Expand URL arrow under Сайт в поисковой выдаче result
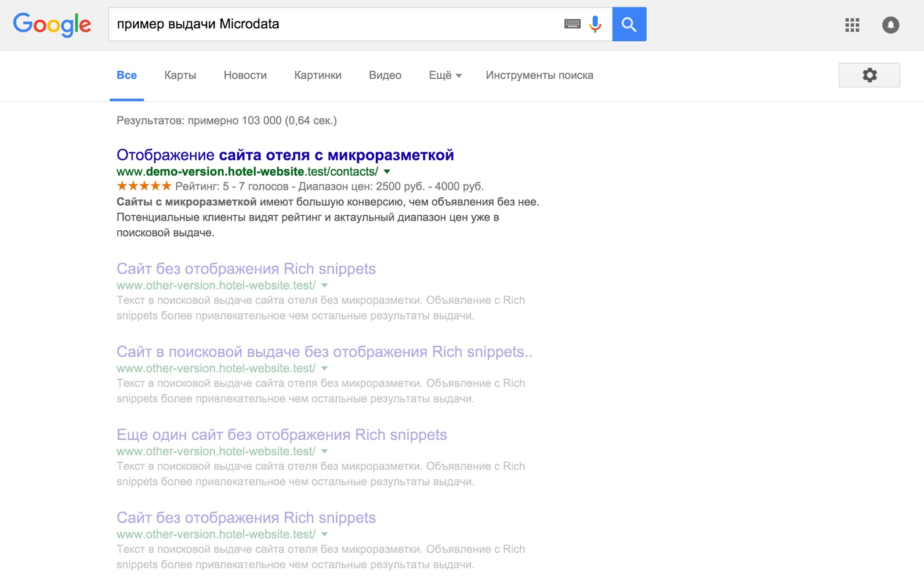The image size is (924, 580). (325, 368)
